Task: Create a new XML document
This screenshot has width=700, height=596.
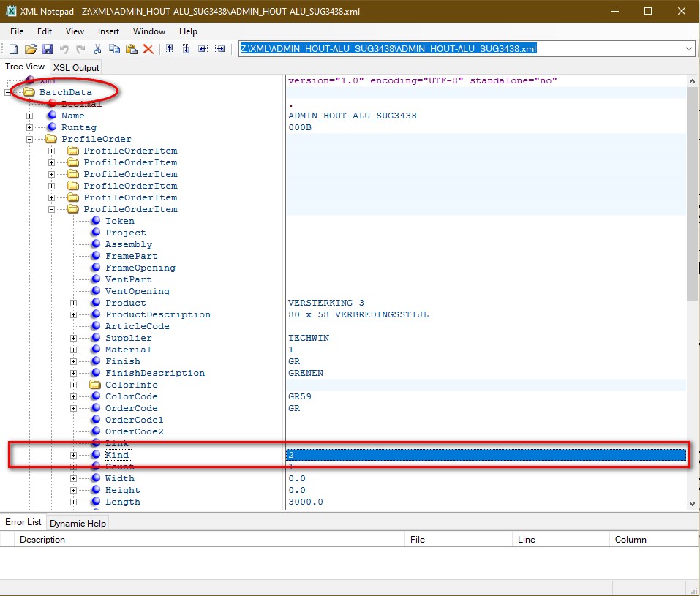Action: tap(13, 49)
